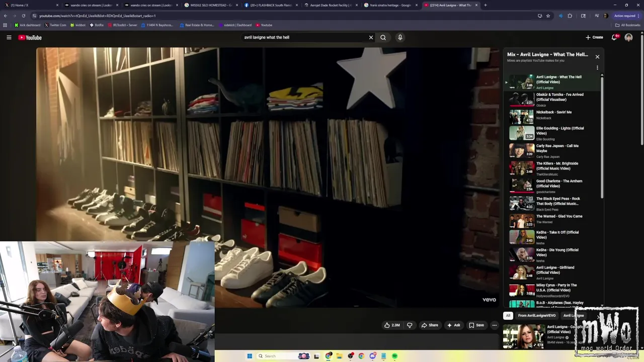Open All Bookmarks folder
This screenshot has width=644, height=362.
[627, 25]
